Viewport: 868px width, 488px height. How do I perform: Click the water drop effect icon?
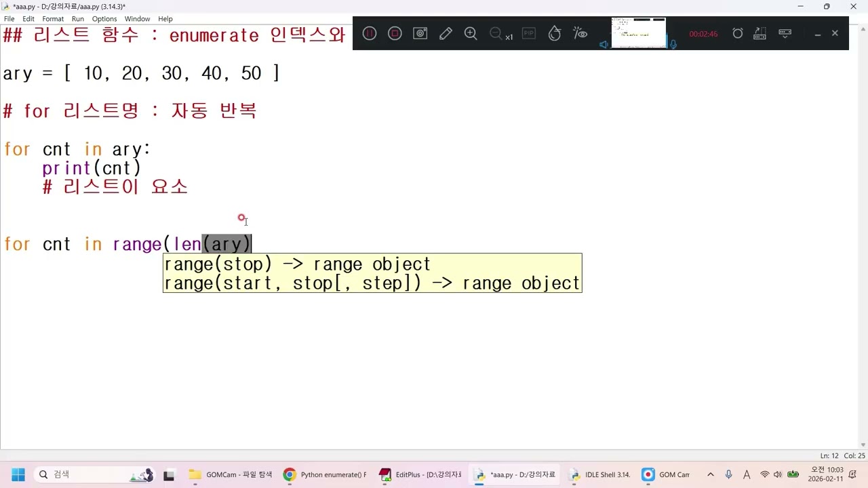tap(555, 33)
